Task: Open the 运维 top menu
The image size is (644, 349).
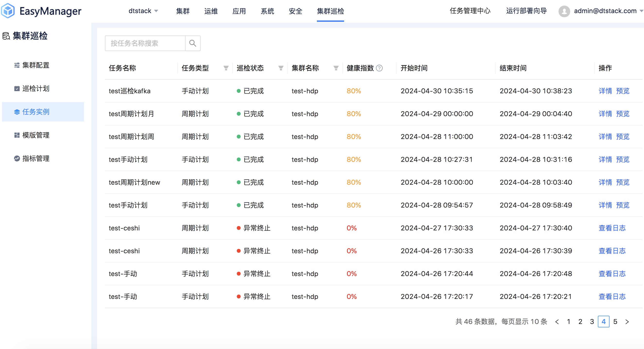Action: coord(211,11)
